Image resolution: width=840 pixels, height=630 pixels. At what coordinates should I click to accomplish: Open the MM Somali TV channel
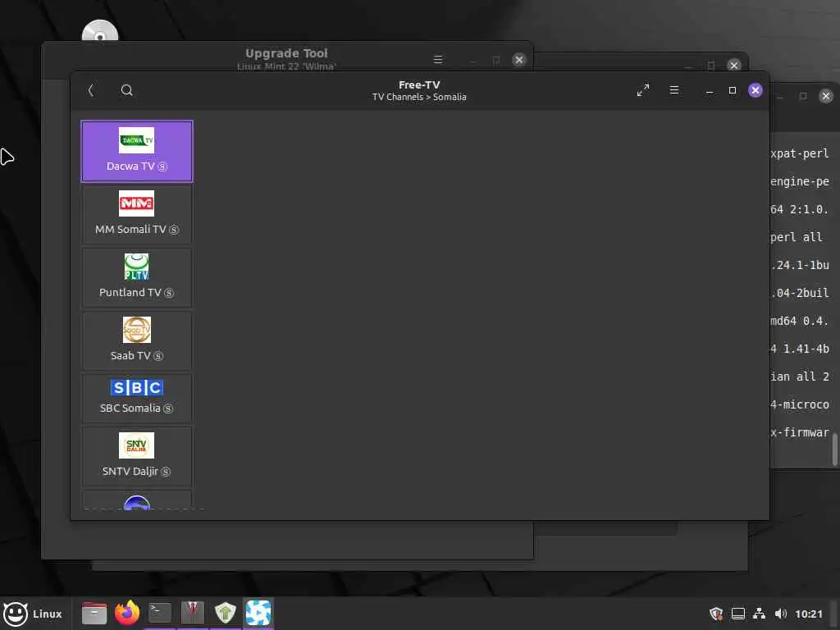(137, 214)
